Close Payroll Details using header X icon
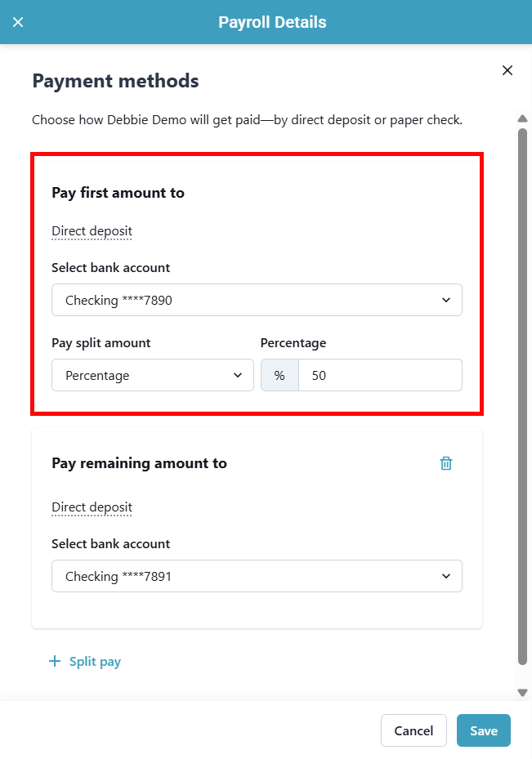This screenshot has width=532, height=759. click(x=18, y=22)
